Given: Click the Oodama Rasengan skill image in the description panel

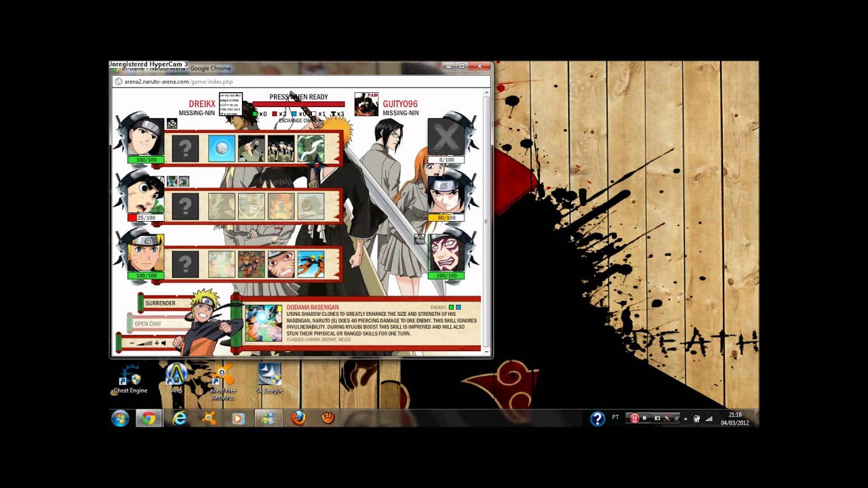Looking at the screenshot, I should 263,323.
